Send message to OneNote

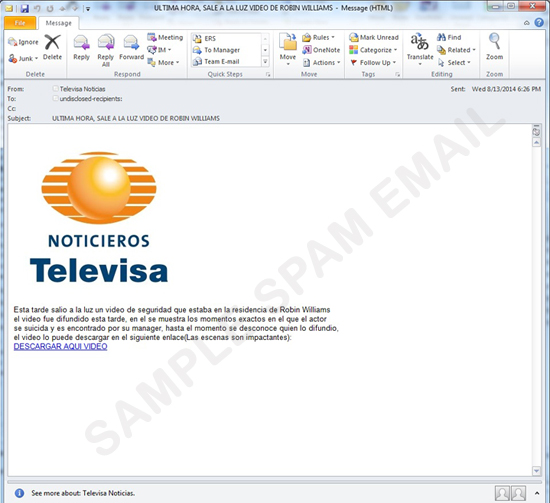(321, 50)
